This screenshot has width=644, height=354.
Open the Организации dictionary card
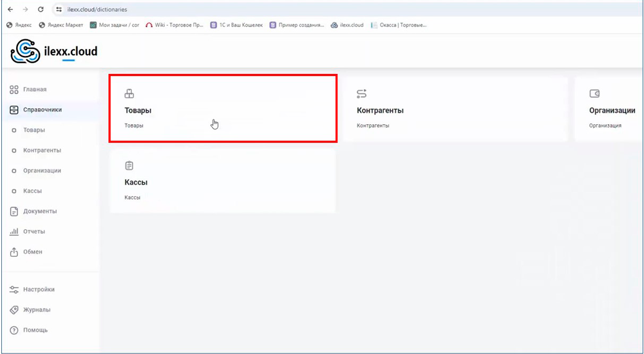click(609, 109)
